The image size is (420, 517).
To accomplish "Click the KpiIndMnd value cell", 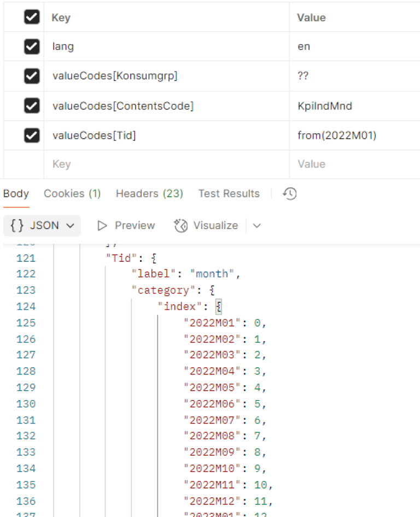I will pos(324,106).
